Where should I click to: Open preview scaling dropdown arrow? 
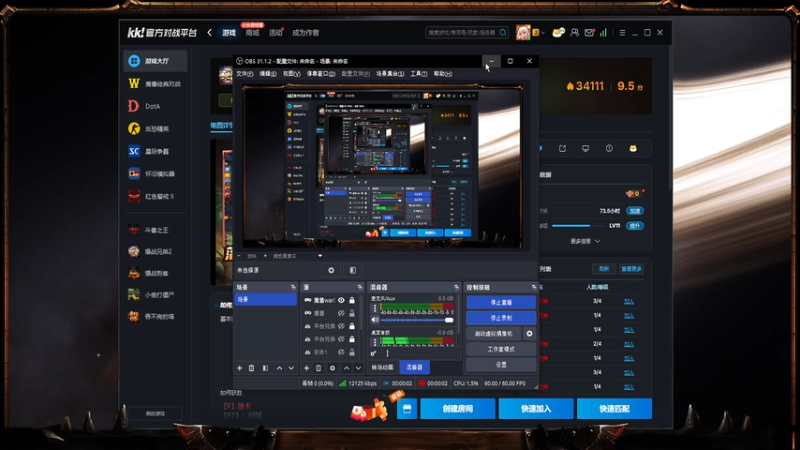click(x=320, y=256)
